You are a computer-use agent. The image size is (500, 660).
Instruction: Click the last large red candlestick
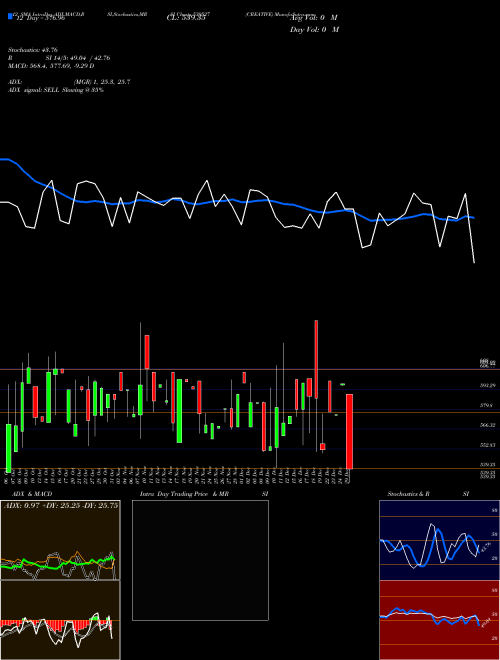click(349, 431)
